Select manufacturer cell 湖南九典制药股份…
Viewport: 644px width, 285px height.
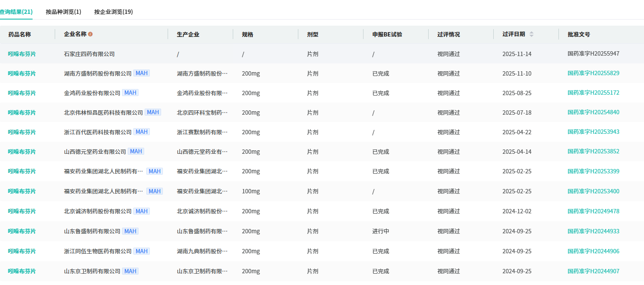tap(202, 251)
